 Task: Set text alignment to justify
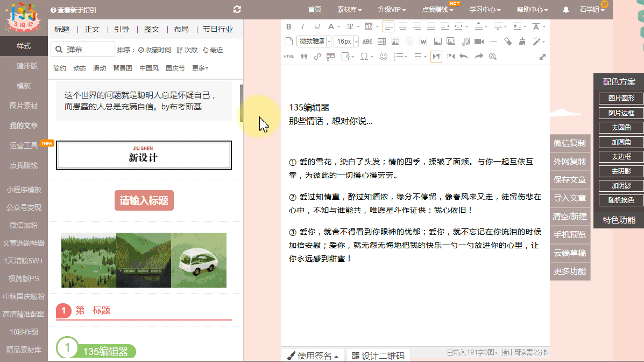431,27
